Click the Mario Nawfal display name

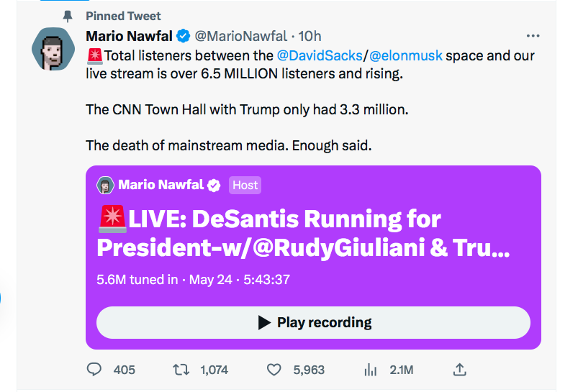(x=130, y=36)
